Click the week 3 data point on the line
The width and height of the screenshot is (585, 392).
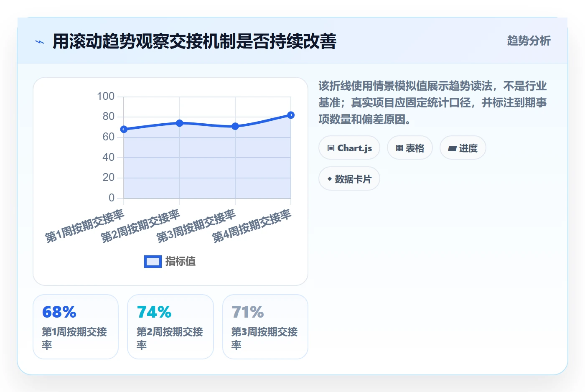tap(235, 126)
